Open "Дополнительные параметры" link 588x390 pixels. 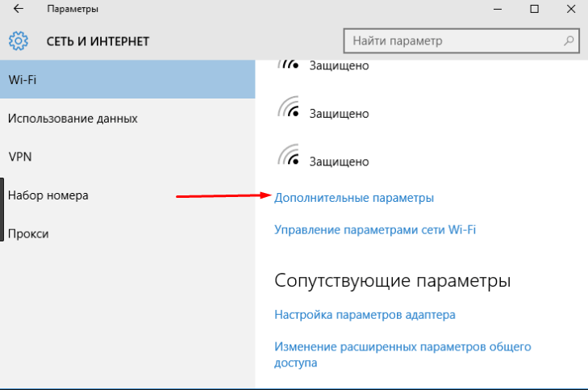(354, 198)
